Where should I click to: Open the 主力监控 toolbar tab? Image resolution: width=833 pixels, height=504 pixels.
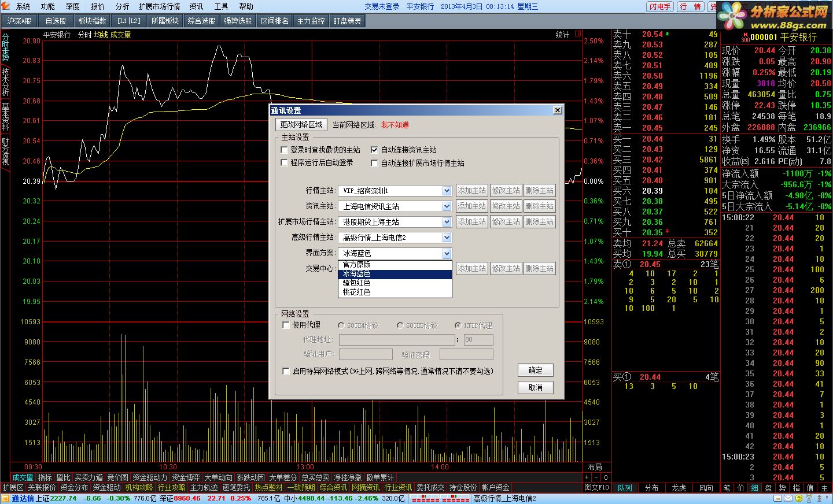[x=311, y=21]
